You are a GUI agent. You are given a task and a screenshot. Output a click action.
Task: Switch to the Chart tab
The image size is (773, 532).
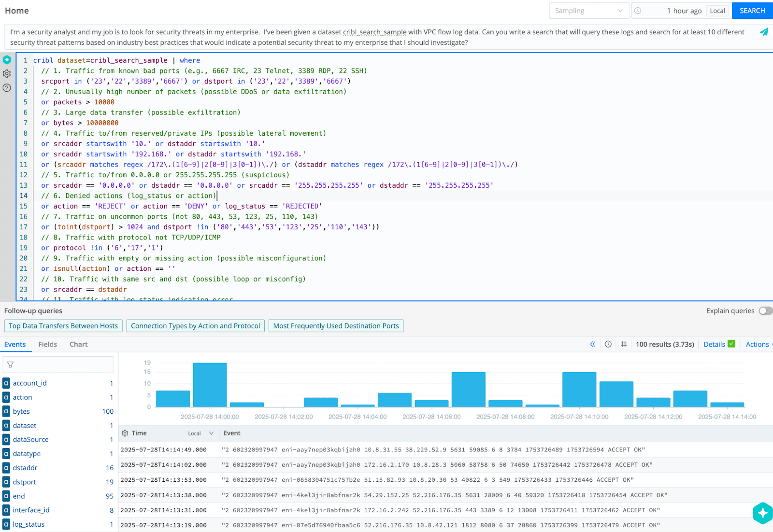tap(79, 344)
